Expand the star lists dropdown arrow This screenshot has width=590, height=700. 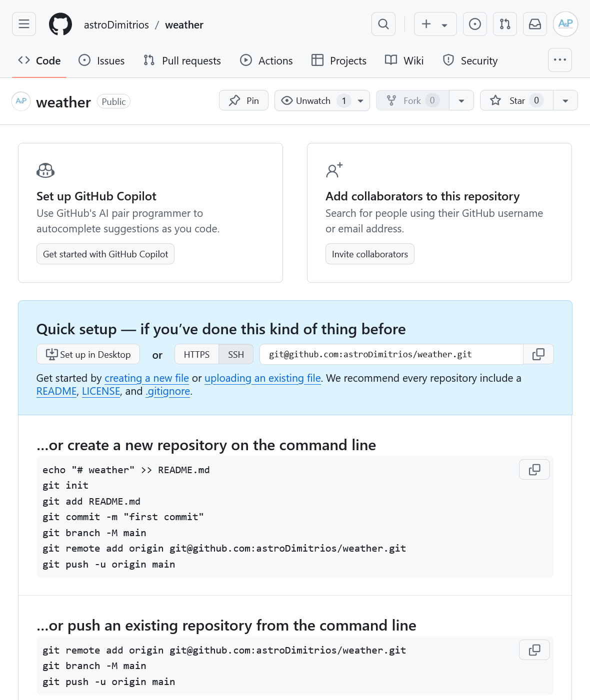(x=565, y=100)
